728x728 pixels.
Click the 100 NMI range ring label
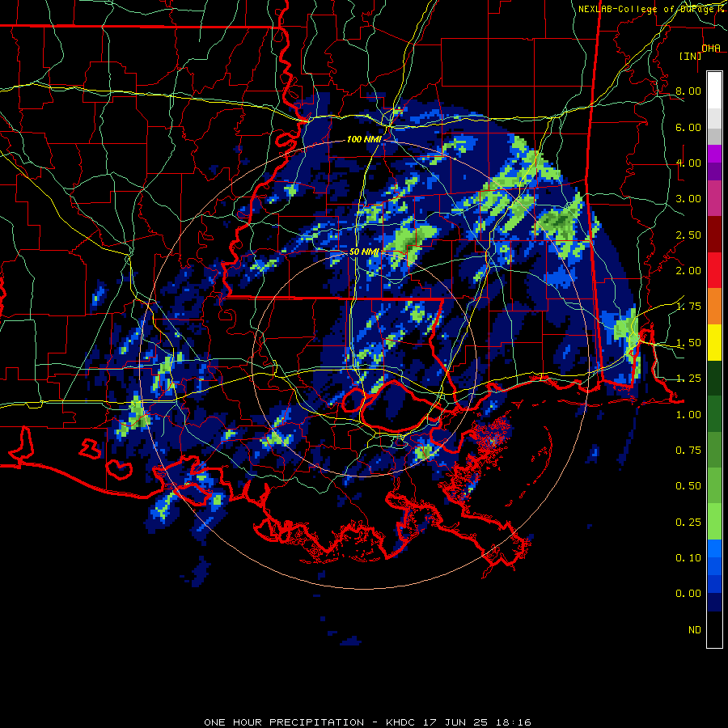(x=364, y=139)
